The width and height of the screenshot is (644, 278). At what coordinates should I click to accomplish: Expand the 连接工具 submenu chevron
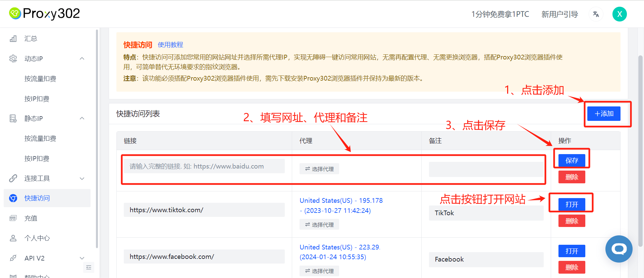coord(82,178)
